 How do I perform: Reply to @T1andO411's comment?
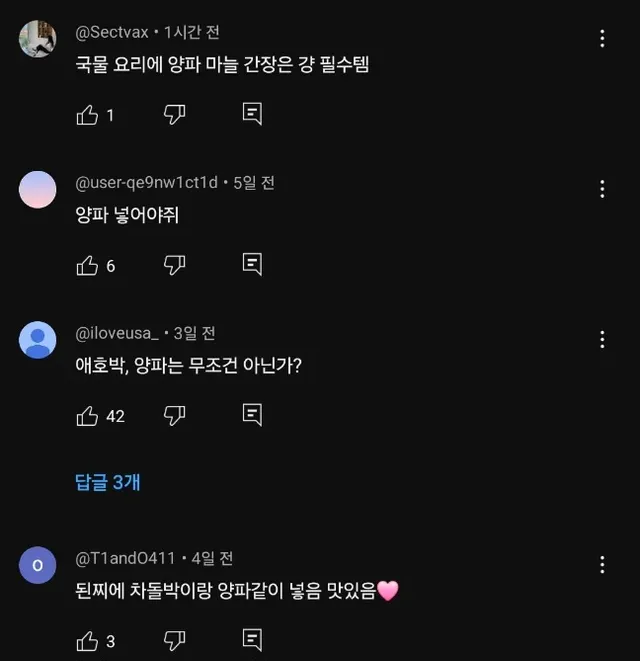click(253, 640)
